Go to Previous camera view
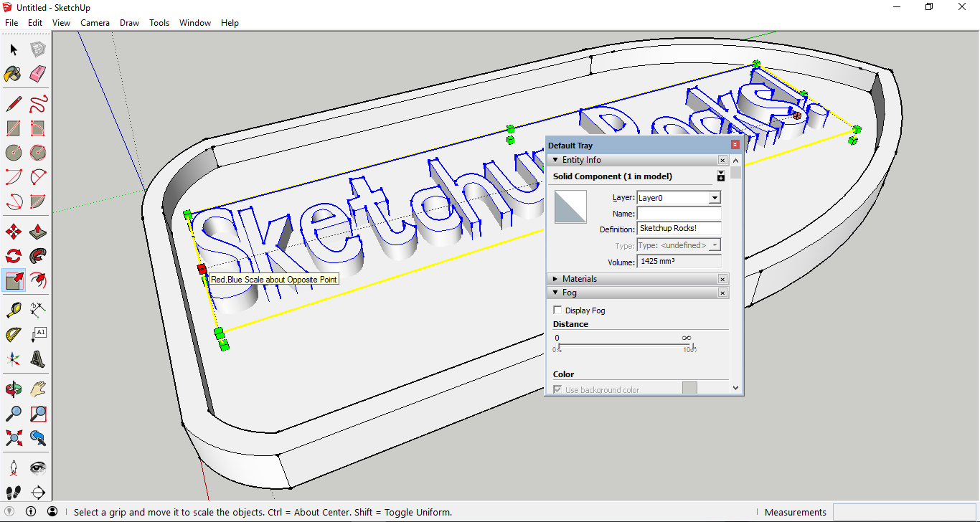 click(38, 438)
